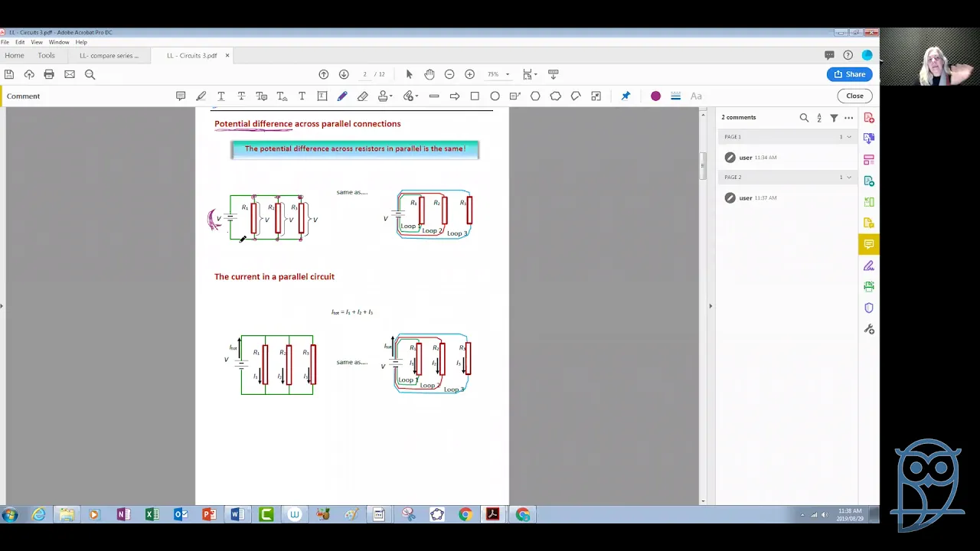Open comments options three-dot menu
This screenshot has width=980, height=551.
pyautogui.click(x=848, y=118)
